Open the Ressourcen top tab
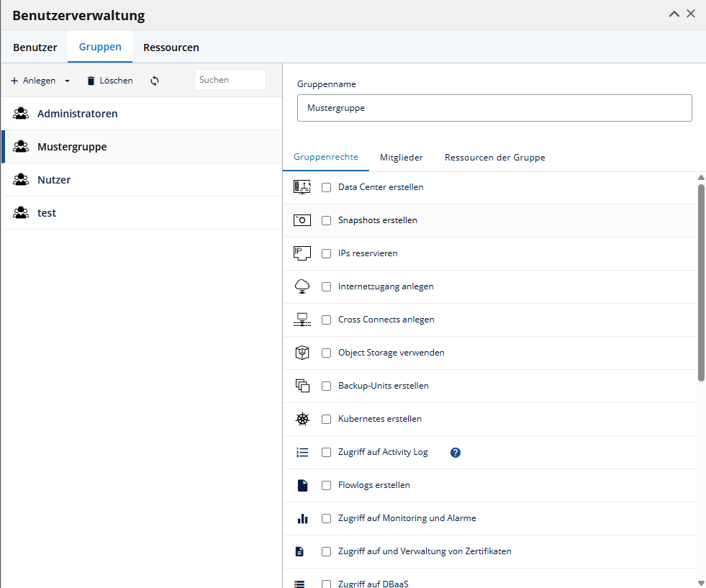This screenshot has height=588, width=706. coord(171,48)
